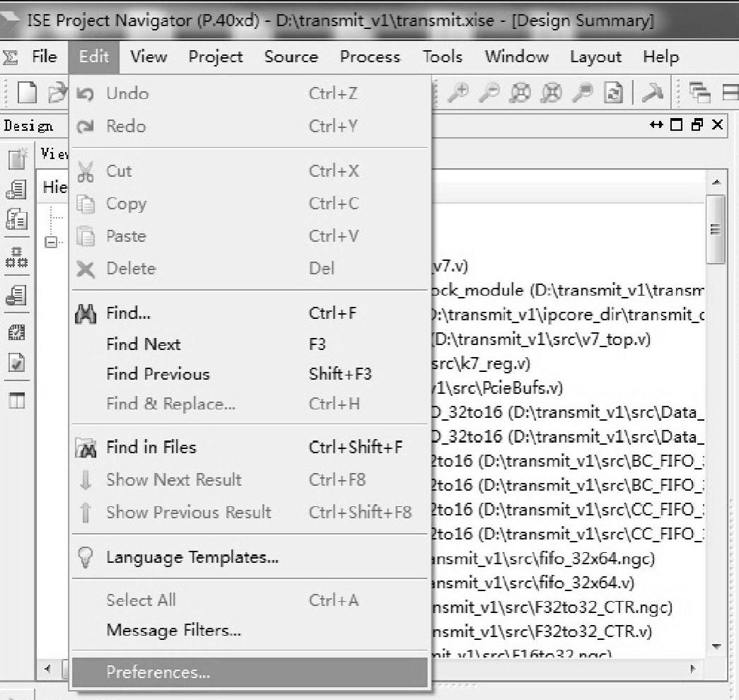Click the Find binoculars icon

point(86,314)
